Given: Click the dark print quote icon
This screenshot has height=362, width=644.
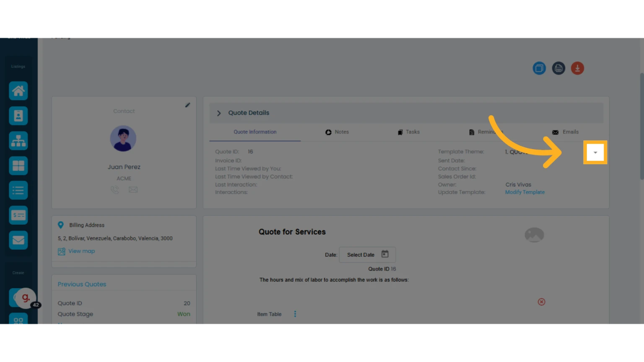Looking at the screenshot, I should point(558,68).
